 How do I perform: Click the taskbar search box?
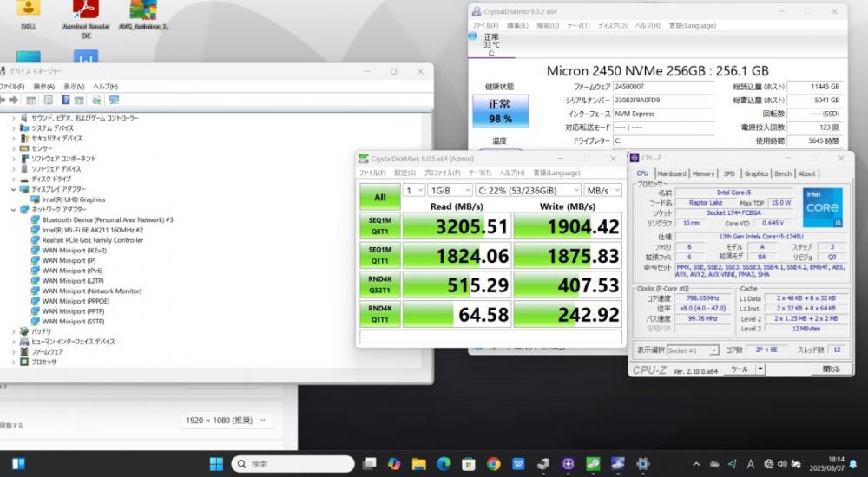tap(293, 464)
